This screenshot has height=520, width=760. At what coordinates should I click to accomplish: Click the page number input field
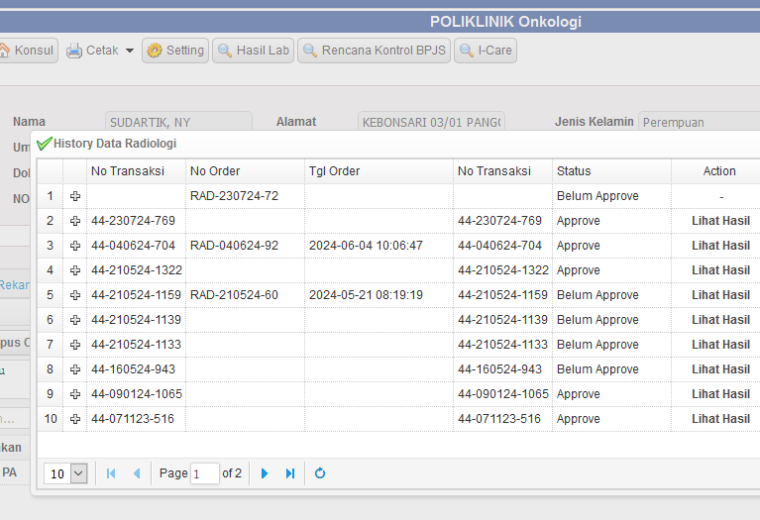[x=205, y=473]
